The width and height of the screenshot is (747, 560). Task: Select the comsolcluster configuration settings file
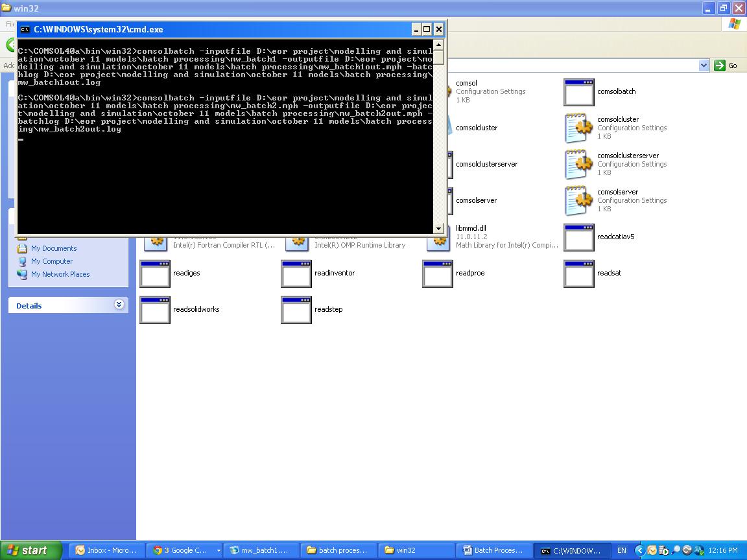[579, 128]
